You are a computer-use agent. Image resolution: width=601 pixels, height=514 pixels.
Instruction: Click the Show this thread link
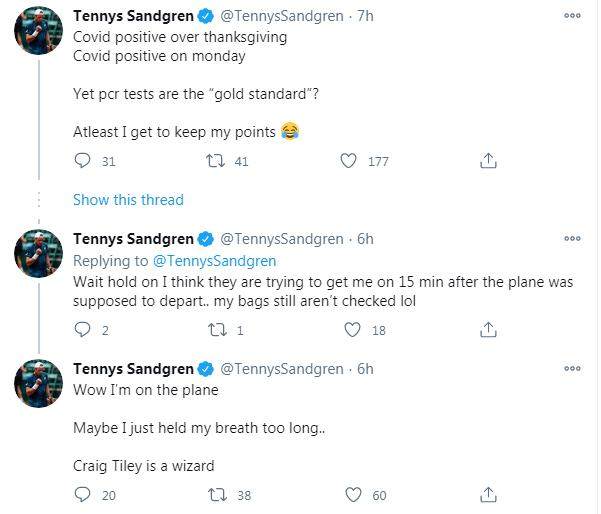click(x=128, y=200)
